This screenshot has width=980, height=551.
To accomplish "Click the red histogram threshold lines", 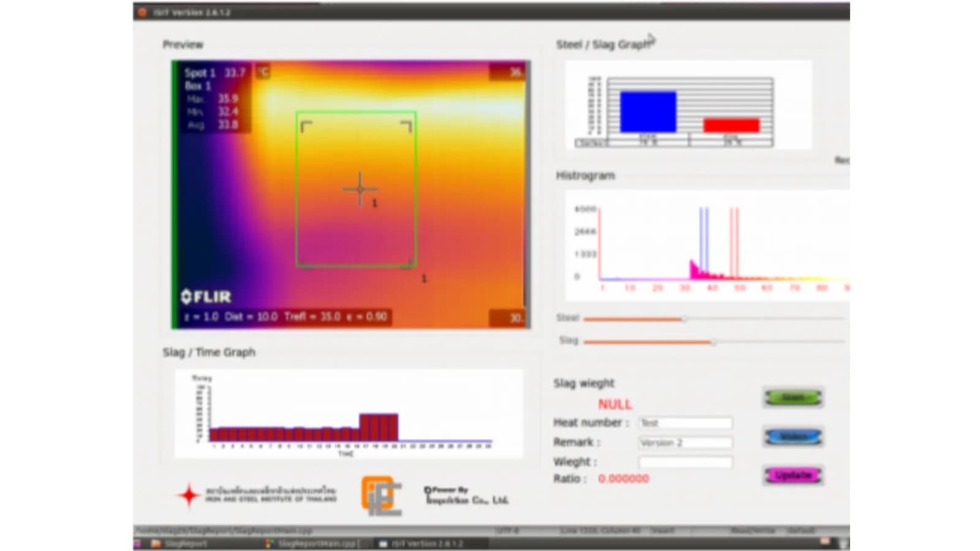I will click(x=734, y=242).
